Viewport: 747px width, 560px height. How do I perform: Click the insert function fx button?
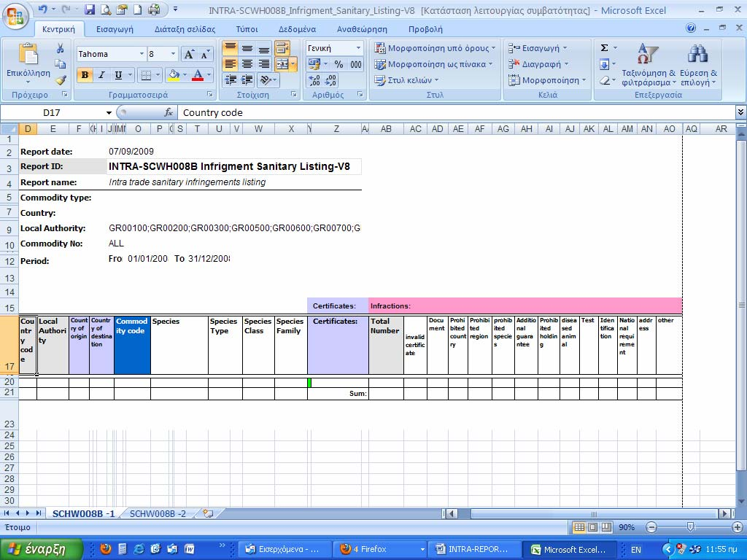(169, 113)
